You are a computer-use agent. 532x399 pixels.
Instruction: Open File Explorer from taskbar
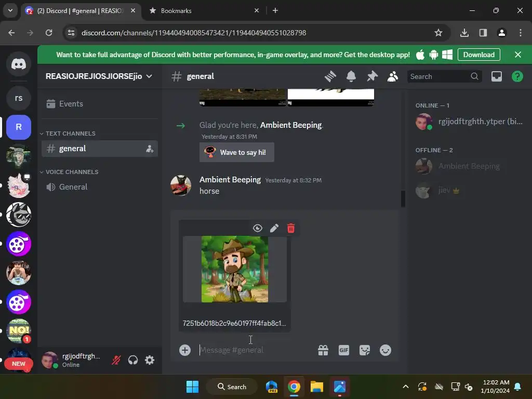point(316,387)
